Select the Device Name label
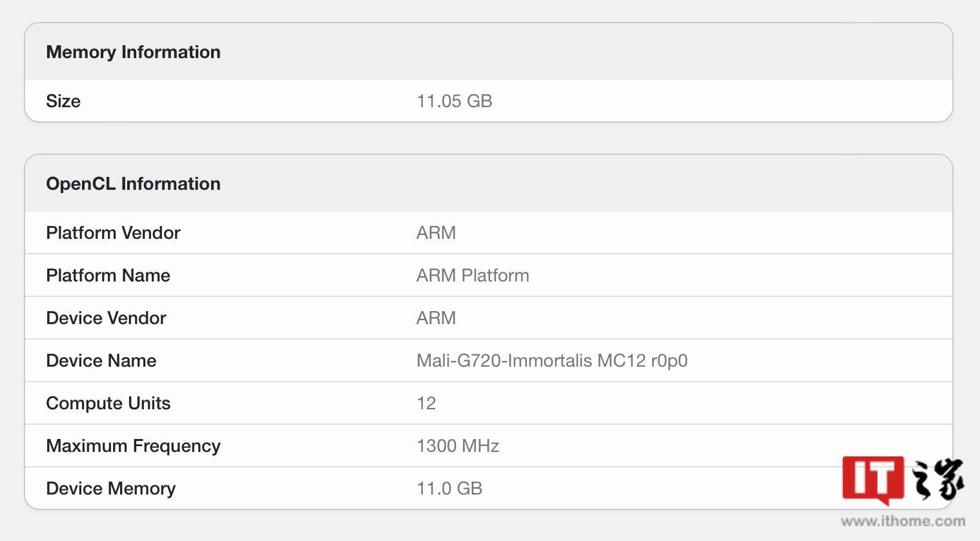 [x=101, y=361]
